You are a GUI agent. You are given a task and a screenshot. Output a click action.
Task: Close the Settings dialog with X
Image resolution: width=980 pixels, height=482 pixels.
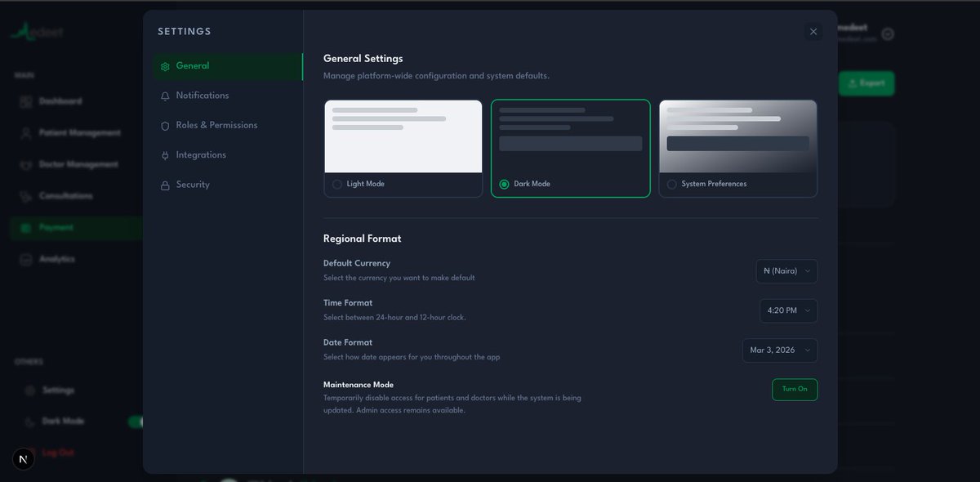coord(813,32)
